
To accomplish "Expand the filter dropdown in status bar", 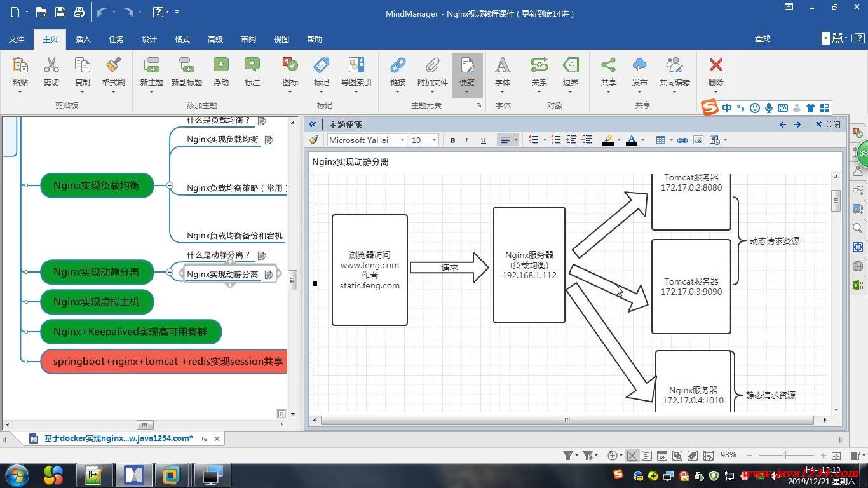I will (x=576, y=456).
